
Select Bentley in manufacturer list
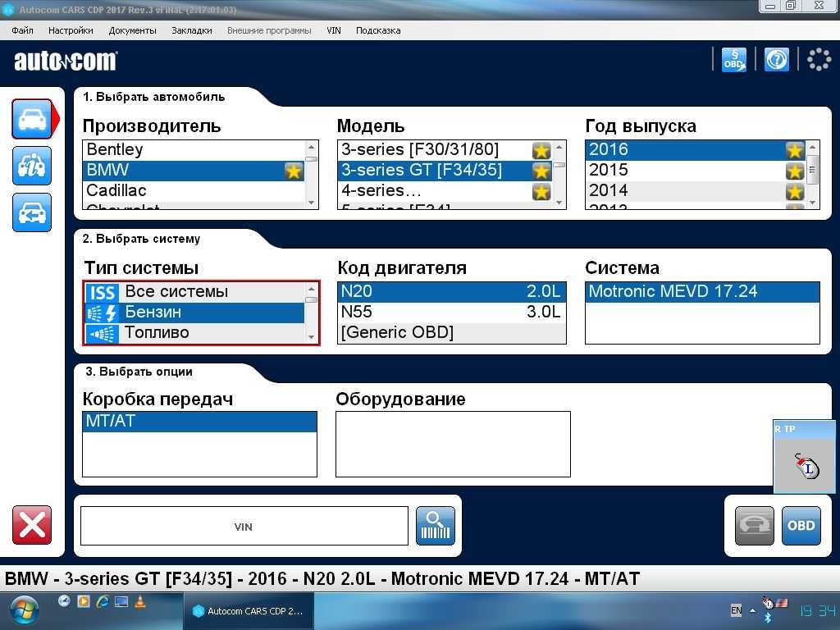(194, 149)
